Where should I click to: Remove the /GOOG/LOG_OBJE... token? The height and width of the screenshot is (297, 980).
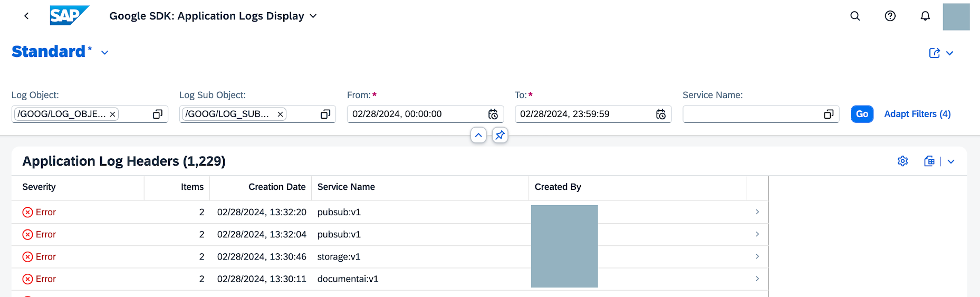pos(112,114)
